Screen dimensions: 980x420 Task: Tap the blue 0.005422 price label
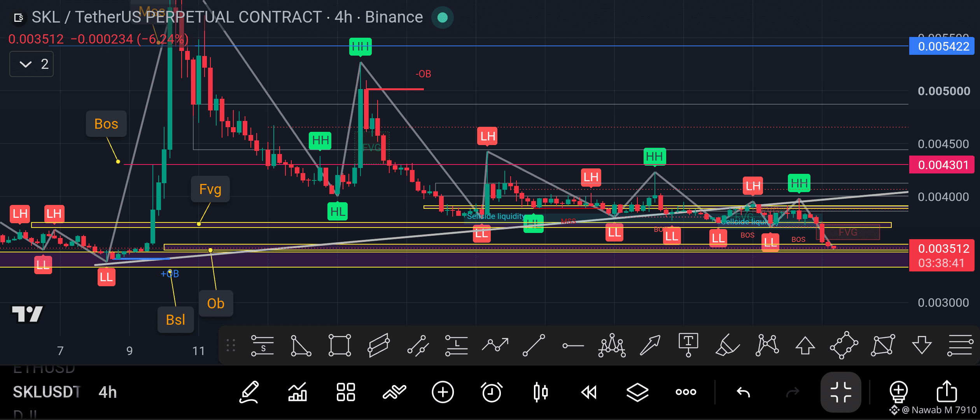click(x=941, y=46)
